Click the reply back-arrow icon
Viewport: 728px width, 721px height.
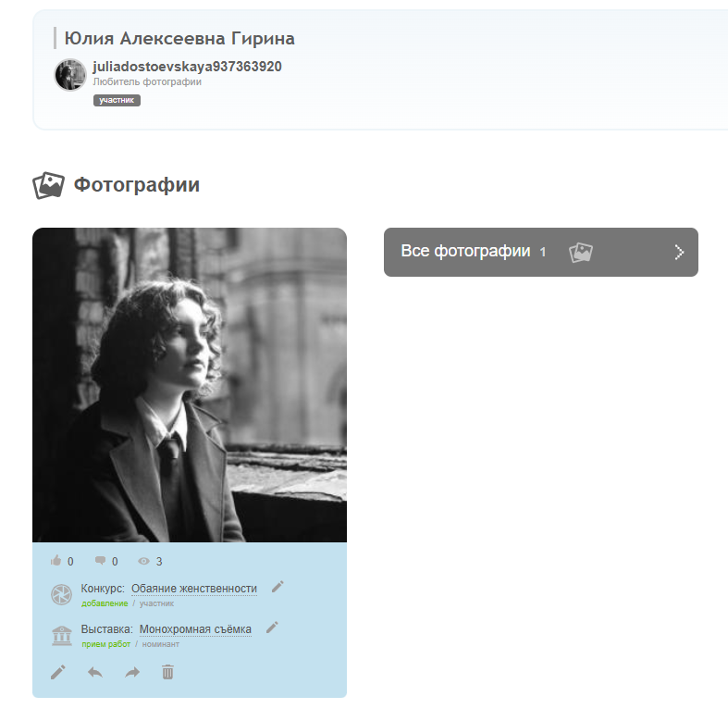point(95,672)
